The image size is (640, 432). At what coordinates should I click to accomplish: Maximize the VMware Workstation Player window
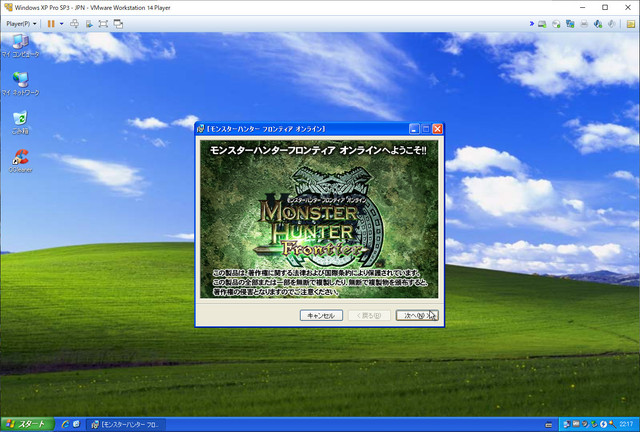605,7
